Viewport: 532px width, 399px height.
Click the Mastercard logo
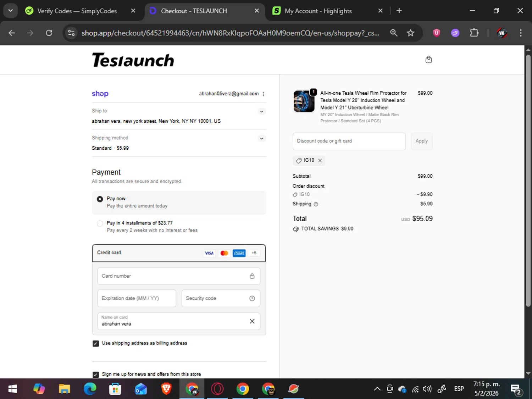[x=224, y=253]
